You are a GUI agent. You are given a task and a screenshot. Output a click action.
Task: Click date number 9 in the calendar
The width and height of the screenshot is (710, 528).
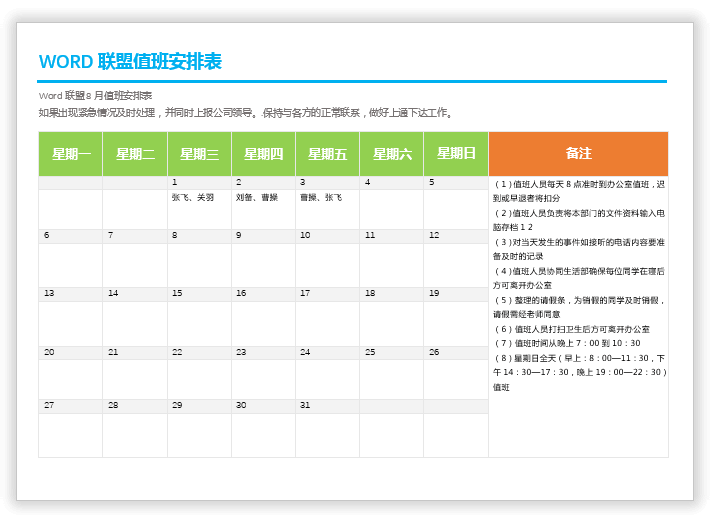click(x=239, y=235)
